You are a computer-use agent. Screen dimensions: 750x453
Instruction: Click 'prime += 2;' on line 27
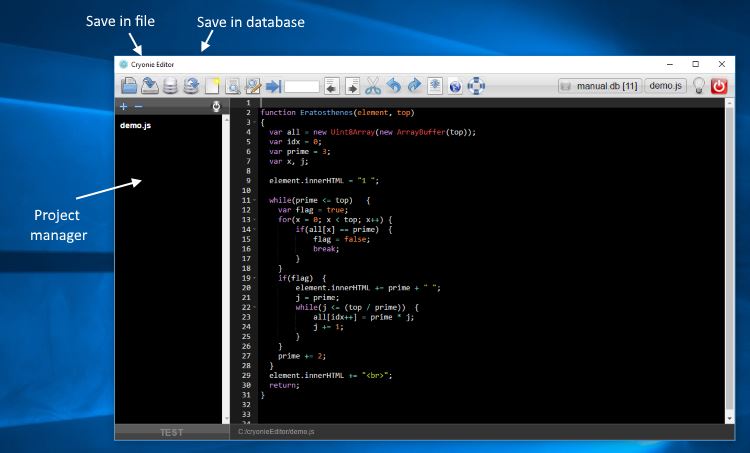coord(302,356)
